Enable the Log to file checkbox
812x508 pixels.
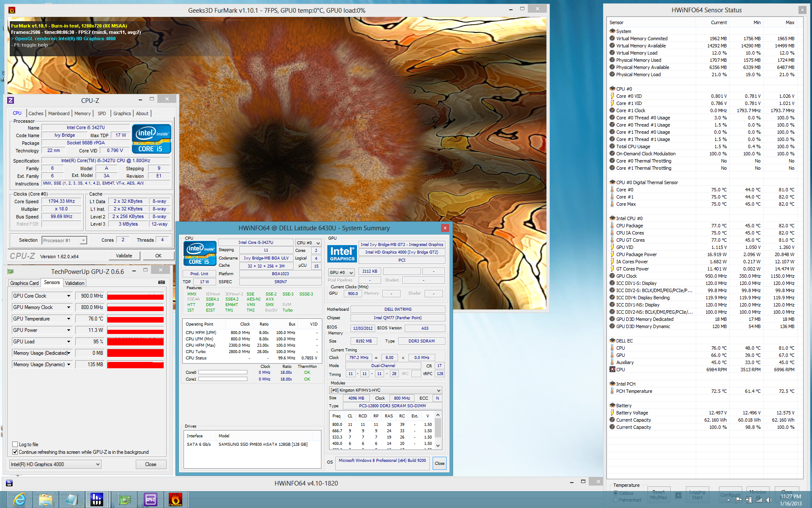(15, 444)
